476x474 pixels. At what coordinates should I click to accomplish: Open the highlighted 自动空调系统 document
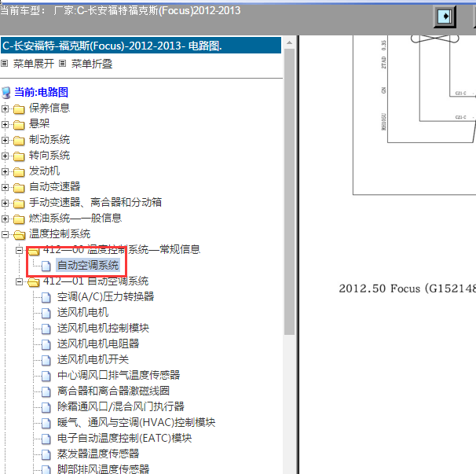click(88, 265)
